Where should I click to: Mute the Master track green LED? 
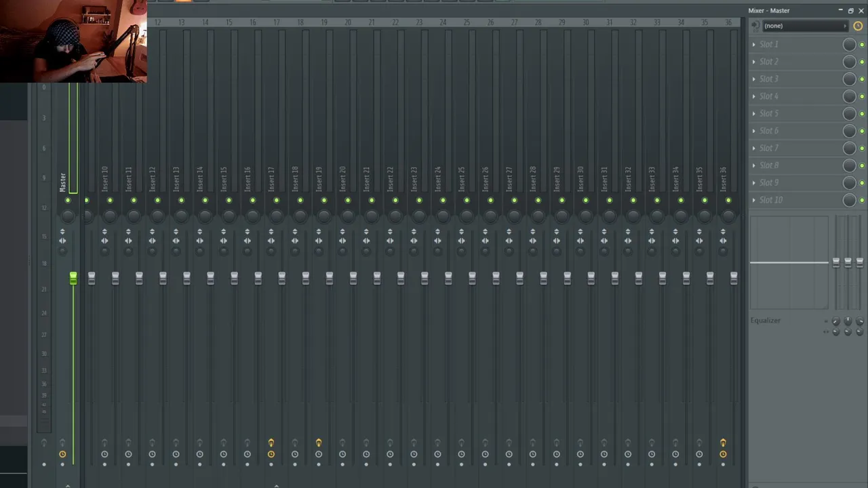click(x=67, y=201)
